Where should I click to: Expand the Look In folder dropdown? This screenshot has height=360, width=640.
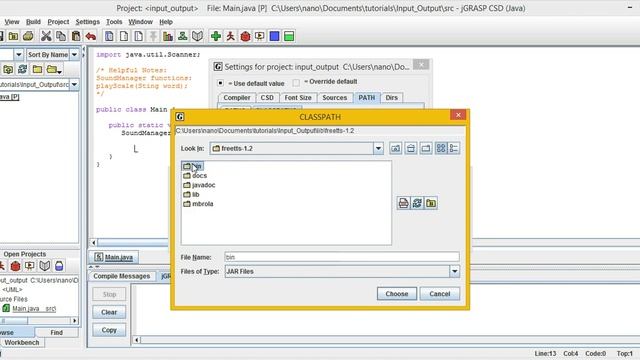coord(378,148)
